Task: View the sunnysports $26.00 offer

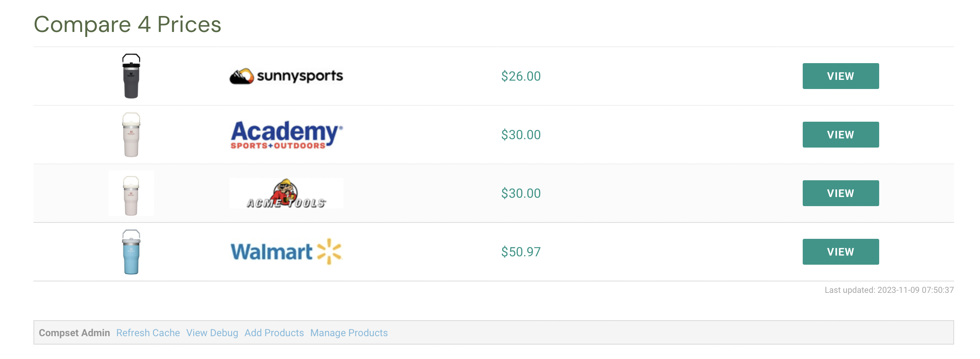Action: click(841, 76)
